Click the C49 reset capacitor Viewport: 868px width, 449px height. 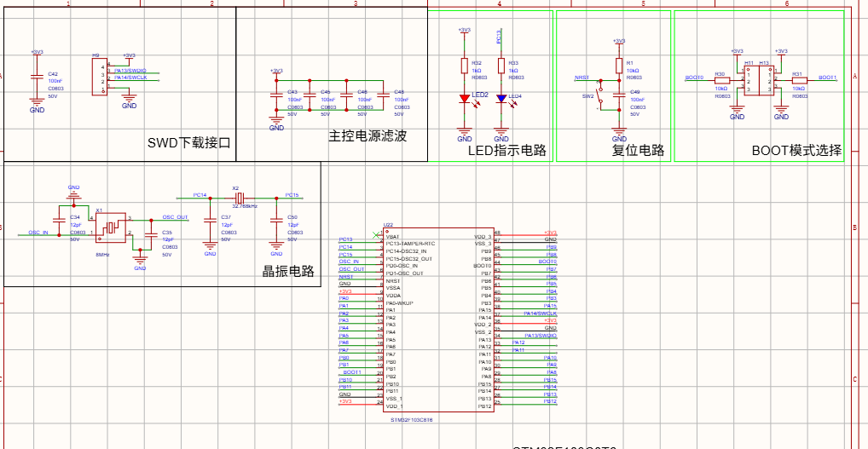[x=619, y=95]
